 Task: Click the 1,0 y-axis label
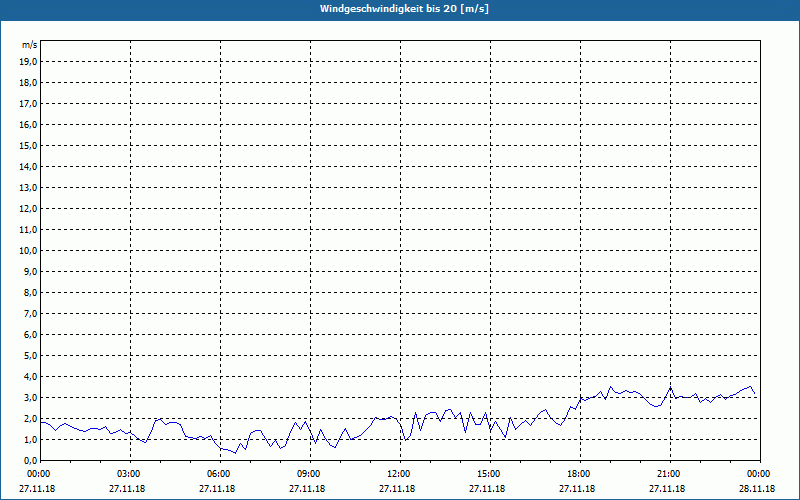(x=31, y=439)
